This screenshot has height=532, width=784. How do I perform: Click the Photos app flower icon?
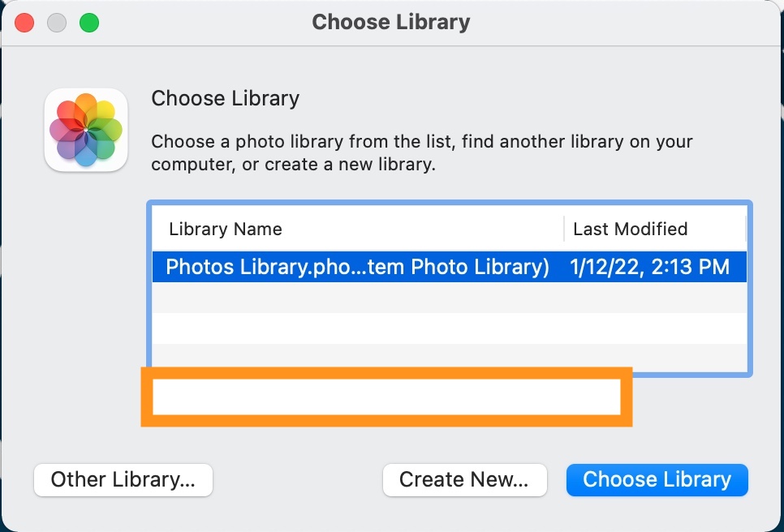click(86, 130)
